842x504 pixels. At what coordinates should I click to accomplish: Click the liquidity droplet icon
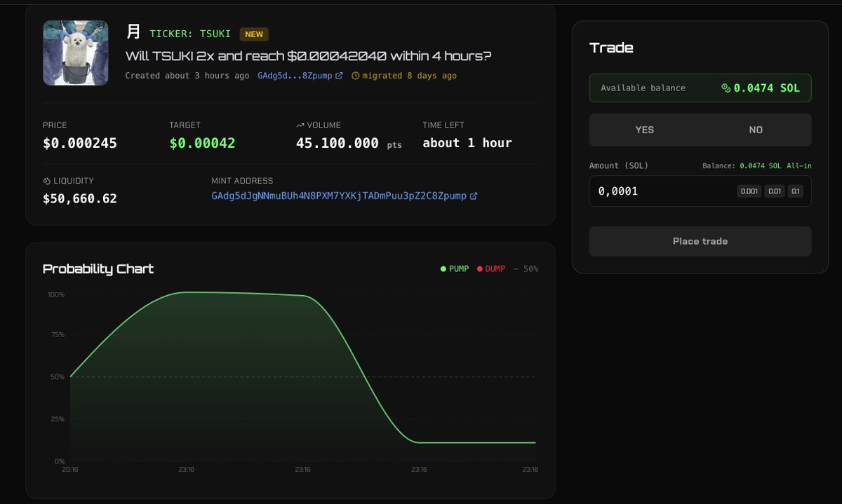point(47,181)
